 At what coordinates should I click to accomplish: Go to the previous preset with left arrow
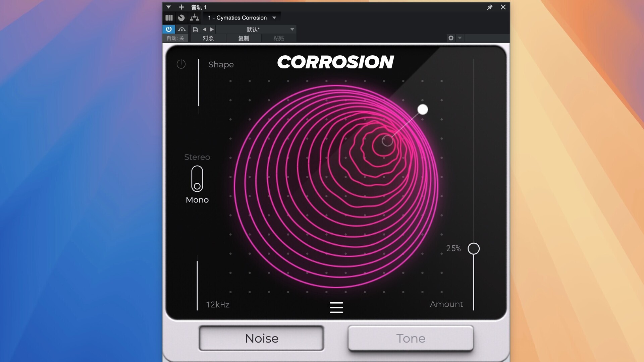point(205,29)
